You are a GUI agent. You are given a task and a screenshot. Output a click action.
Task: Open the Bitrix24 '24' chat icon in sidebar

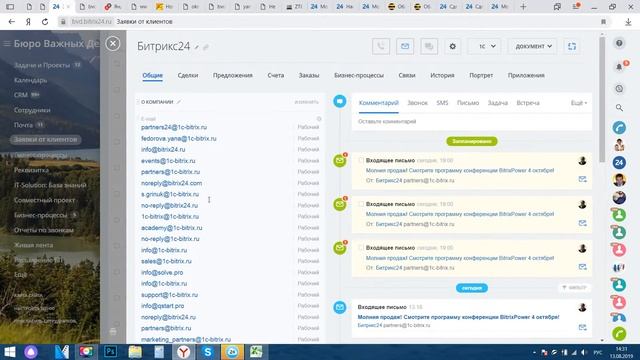click(619, 162)
